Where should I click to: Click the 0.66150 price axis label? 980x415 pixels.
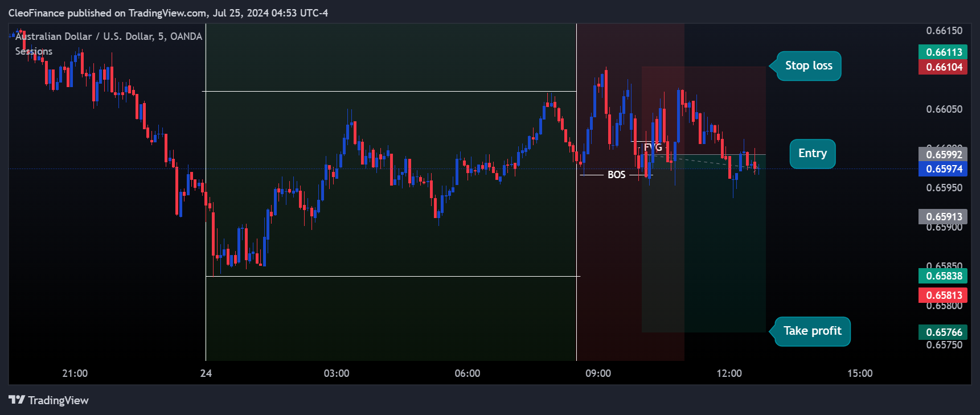(x=944, y=31)
